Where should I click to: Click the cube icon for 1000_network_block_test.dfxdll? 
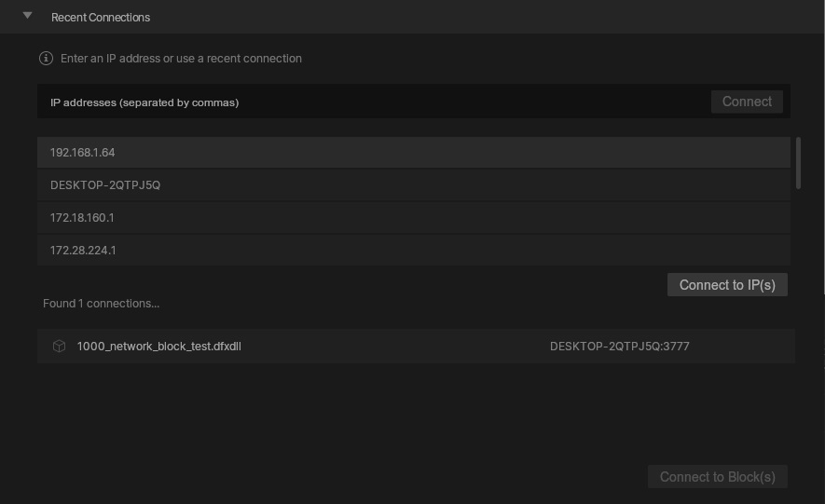point(59,347)
